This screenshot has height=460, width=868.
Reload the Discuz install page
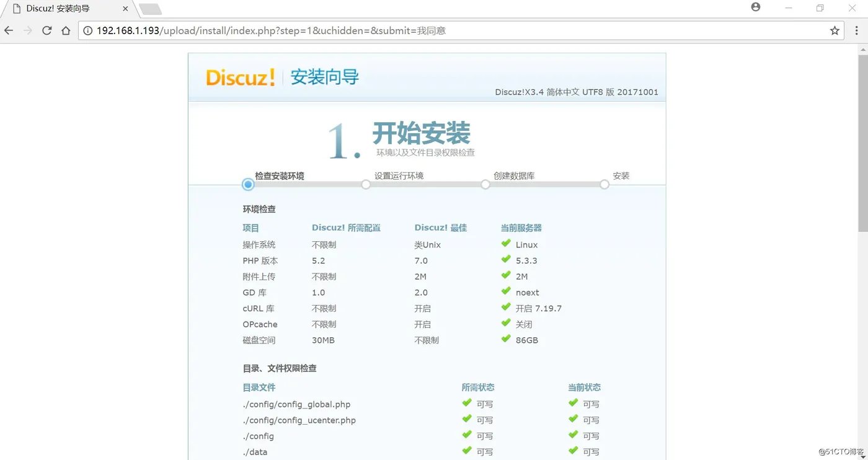[x=47, y=30]
